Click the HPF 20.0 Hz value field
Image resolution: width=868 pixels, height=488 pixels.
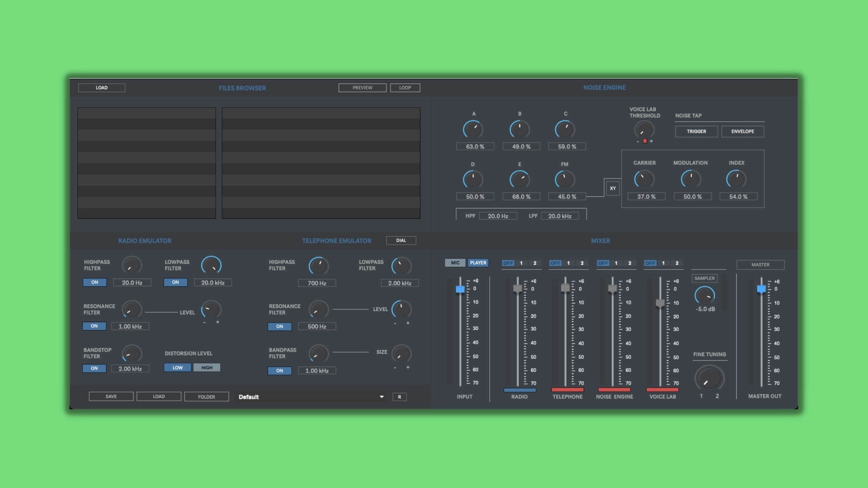pos(498,216)
